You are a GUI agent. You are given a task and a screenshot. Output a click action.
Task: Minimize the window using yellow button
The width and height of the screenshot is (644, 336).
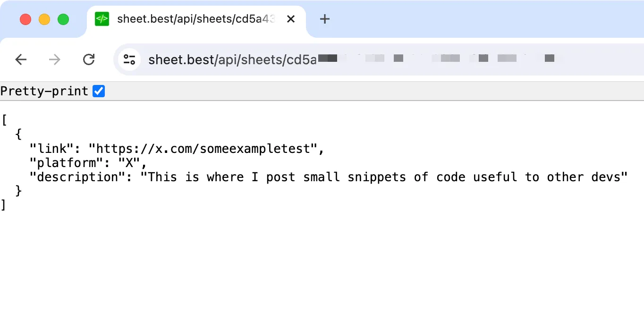(44, 19)
